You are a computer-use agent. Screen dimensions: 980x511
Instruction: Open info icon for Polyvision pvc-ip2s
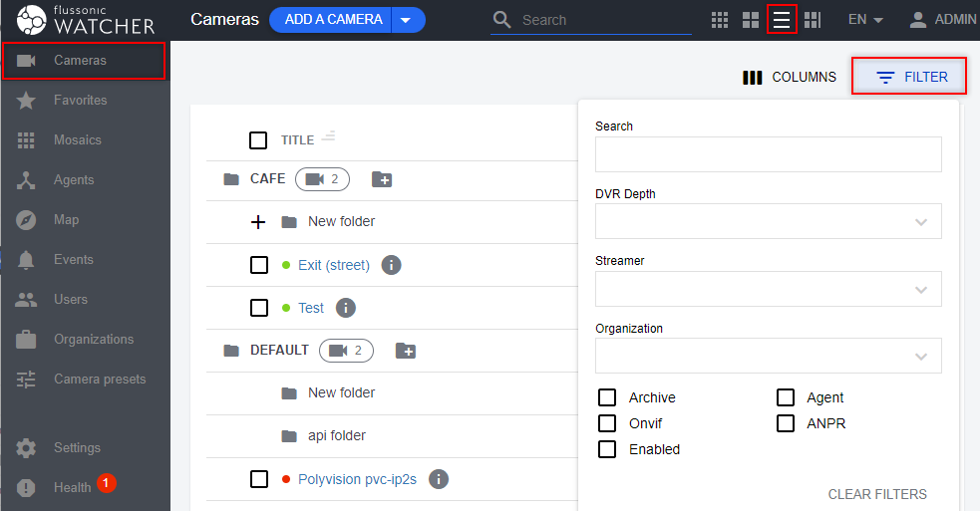pyautogui.click(x=438, y=479)
